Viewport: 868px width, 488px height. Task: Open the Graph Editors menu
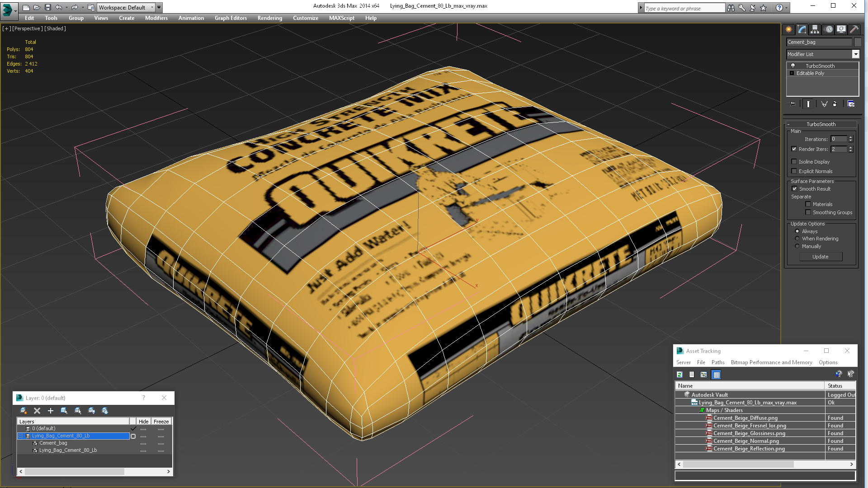tap(231, 18)
